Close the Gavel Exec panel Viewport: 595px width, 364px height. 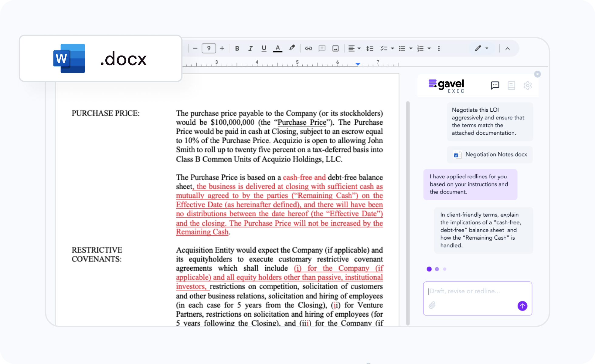coord(537,74)
